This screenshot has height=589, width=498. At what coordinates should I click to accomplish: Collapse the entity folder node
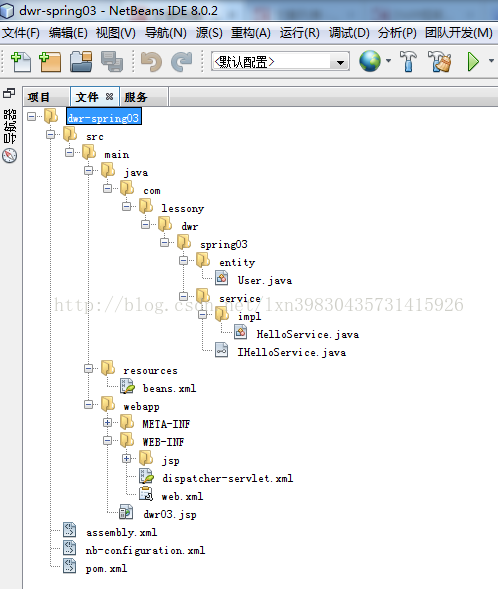pyautogui.click(x=183, y=260)
